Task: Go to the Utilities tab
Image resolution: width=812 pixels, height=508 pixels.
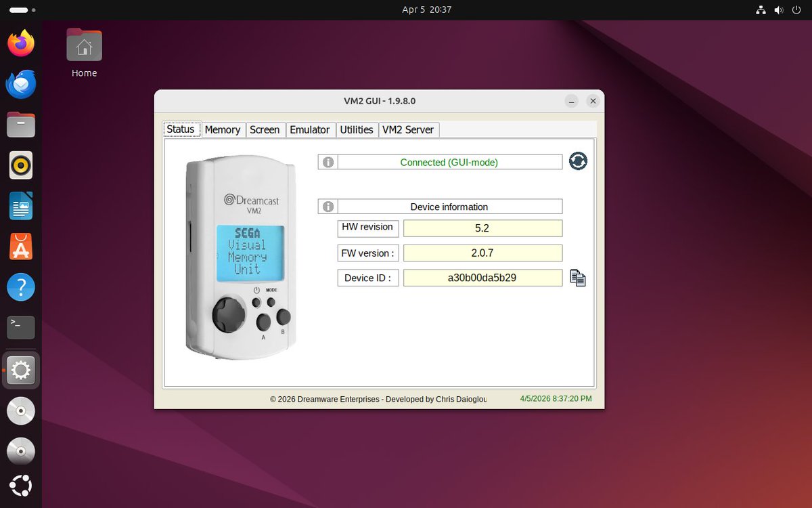Action: [x=357, y=129]
